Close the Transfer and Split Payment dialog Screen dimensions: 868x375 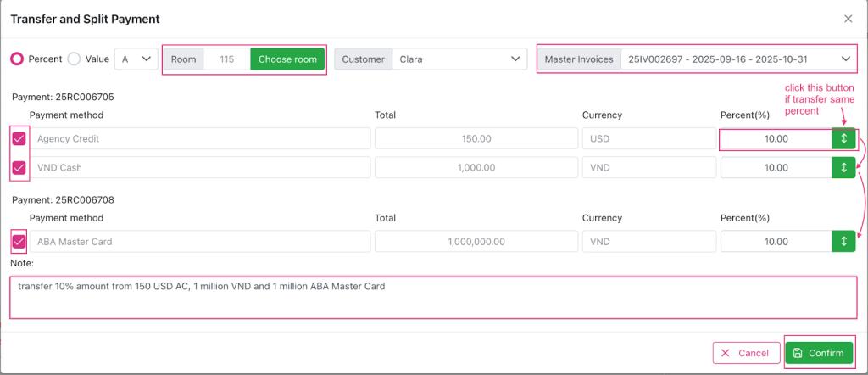[x=848, y=19]
